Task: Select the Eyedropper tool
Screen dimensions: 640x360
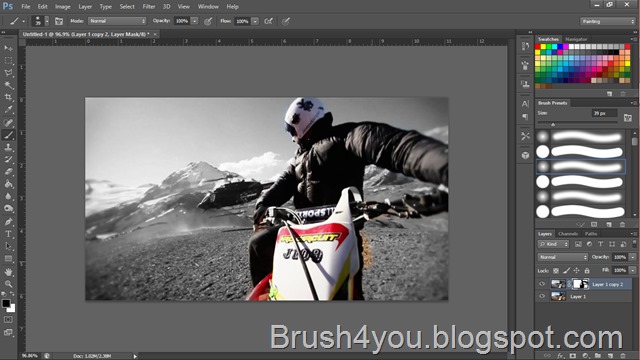Action: pyautogui.click(x=8, y=109)
